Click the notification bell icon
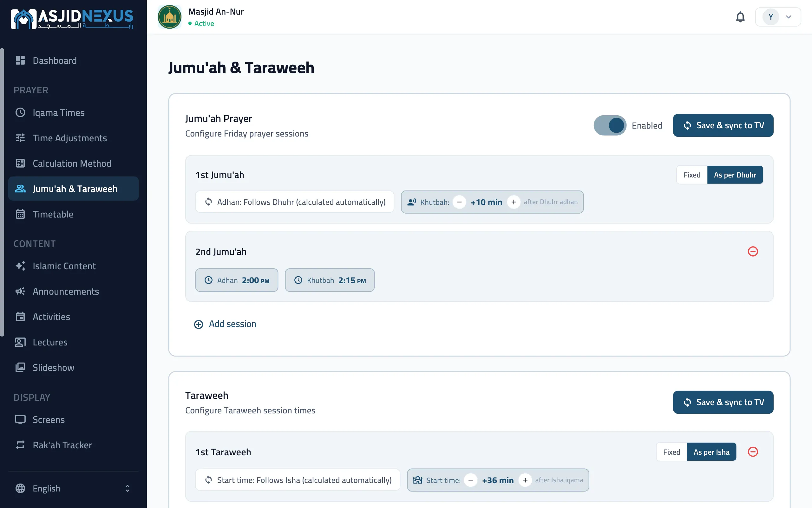 click(x=740, y=17)
